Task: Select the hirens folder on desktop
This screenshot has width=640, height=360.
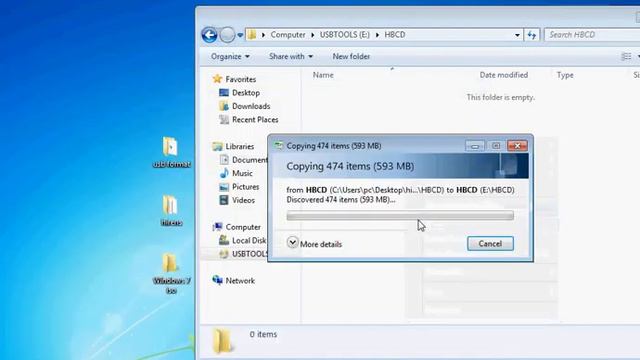Action: [x=171, y=211]
